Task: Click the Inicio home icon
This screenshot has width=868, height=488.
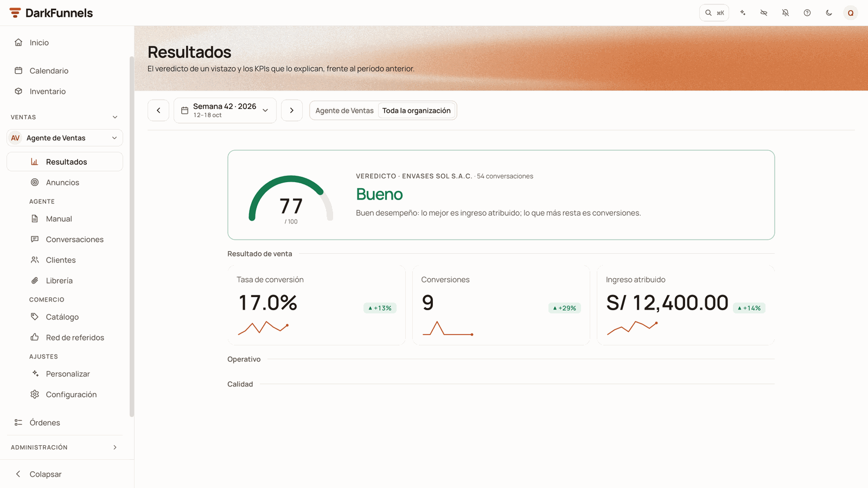Action: point(18,42)
